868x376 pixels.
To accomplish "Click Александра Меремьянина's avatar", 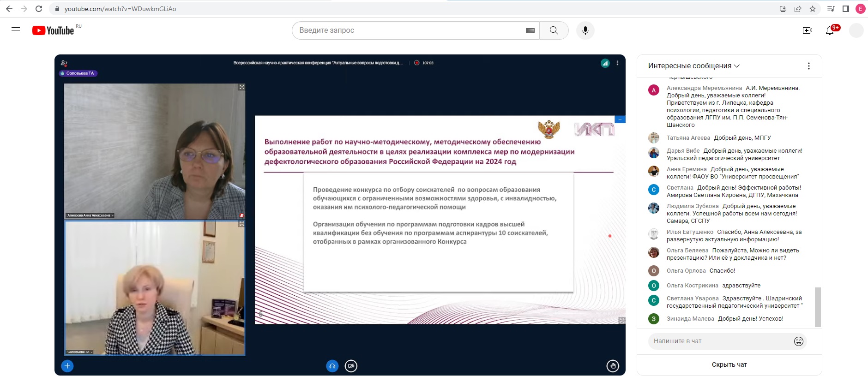I will pyautogui.click(x=654, y=90).
